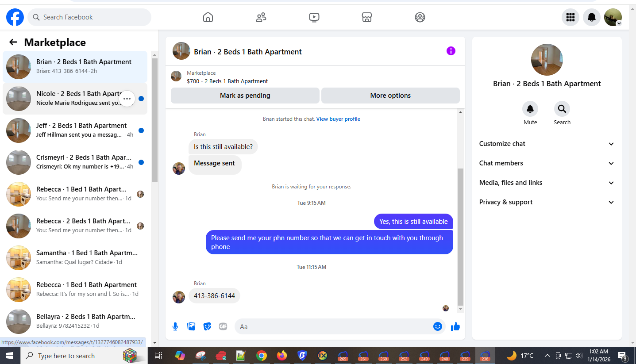Open the $700 - 2 Beds 1 Bath Apartment listing
Viewport: 636px width, 364px height.
click(x=227, y=81)
